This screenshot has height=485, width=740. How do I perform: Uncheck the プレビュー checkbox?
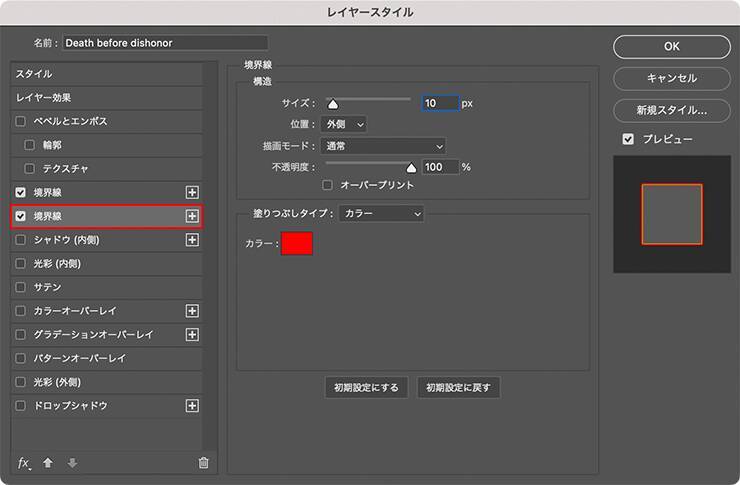coord(627,139)
